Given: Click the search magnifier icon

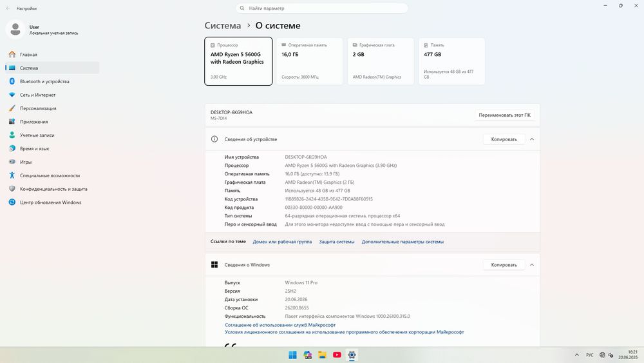Looking at the screenshot, I should tap(242, 8).
